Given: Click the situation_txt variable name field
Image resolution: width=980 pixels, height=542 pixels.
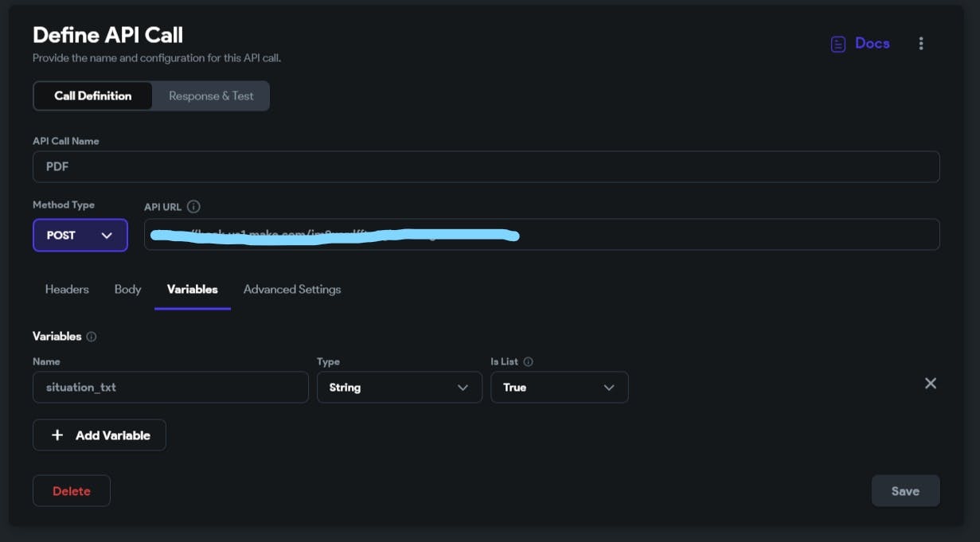Looking at the screenshot, I should 170,388.
